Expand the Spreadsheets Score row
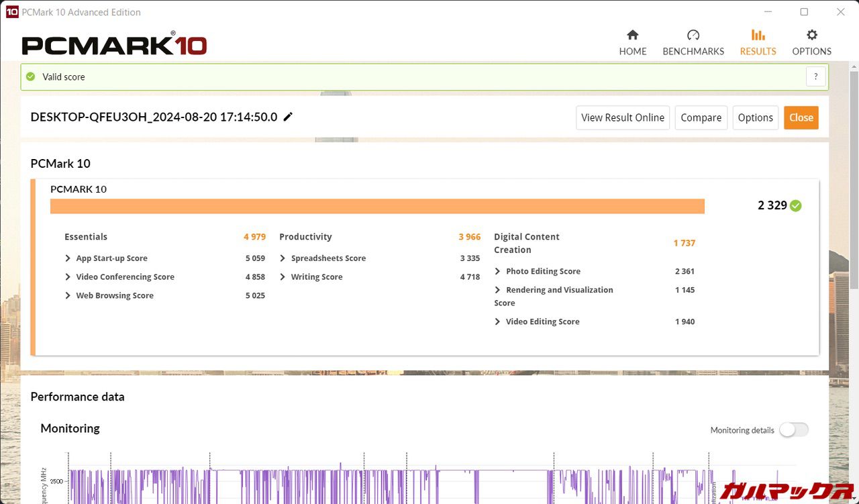The image size is (859, 504). (283, 258)
